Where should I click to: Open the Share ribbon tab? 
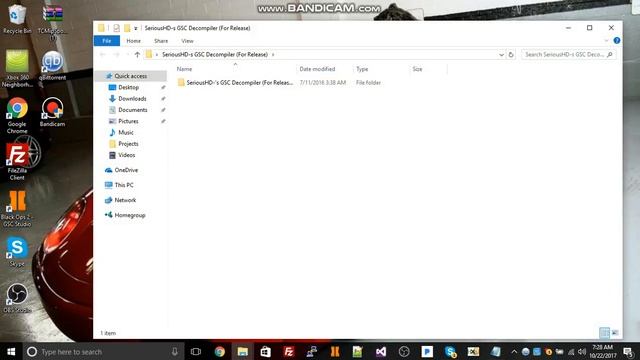pyautogui.click(x=161, y=41)
